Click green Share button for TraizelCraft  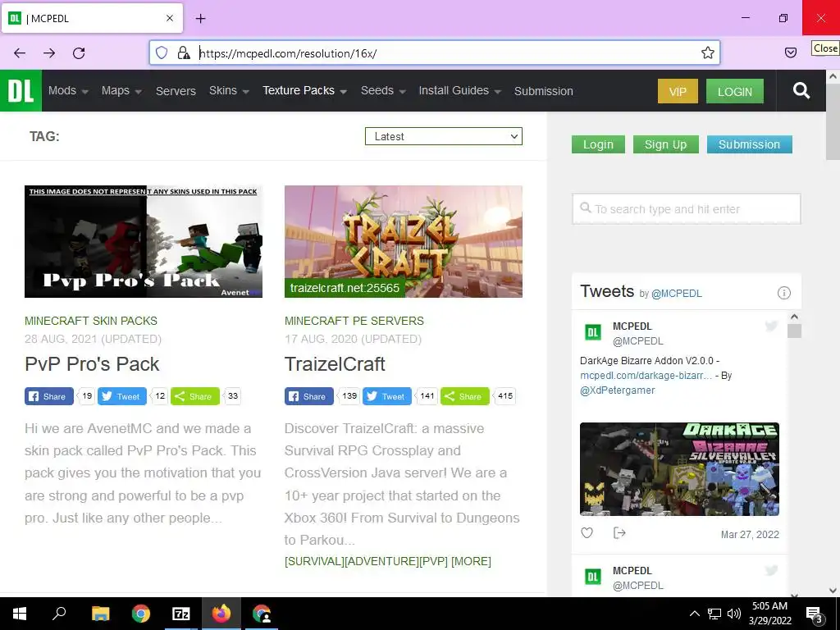[x=464, y=396]
